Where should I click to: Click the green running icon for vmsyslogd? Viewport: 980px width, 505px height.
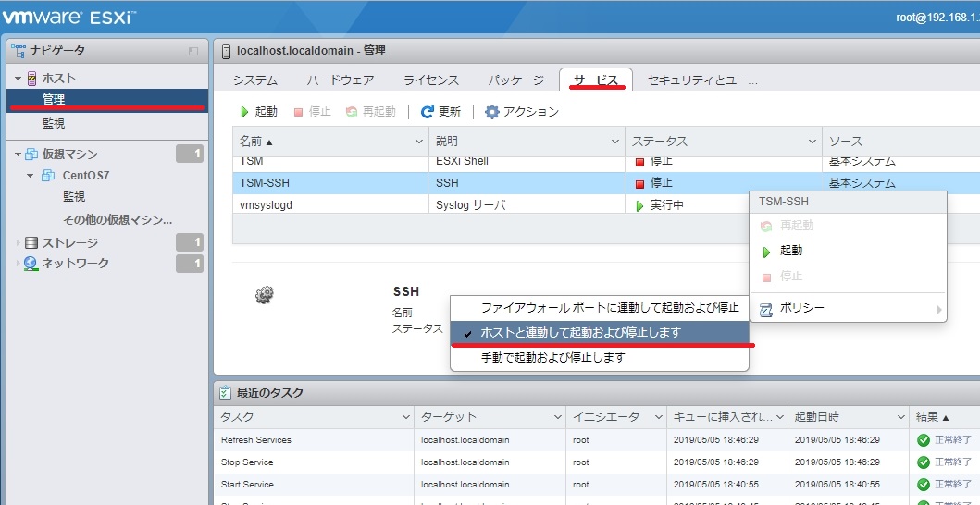click(639, 205)
